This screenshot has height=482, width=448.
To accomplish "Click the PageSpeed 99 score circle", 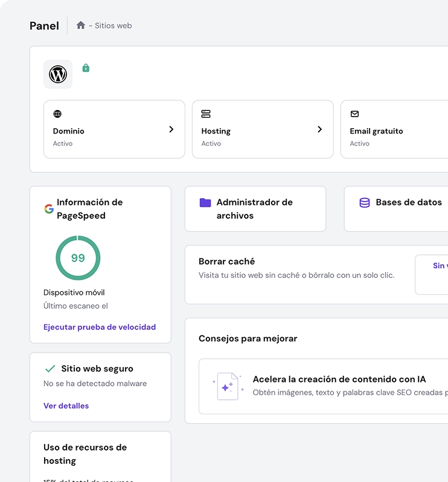I will (x=78, y=258).
